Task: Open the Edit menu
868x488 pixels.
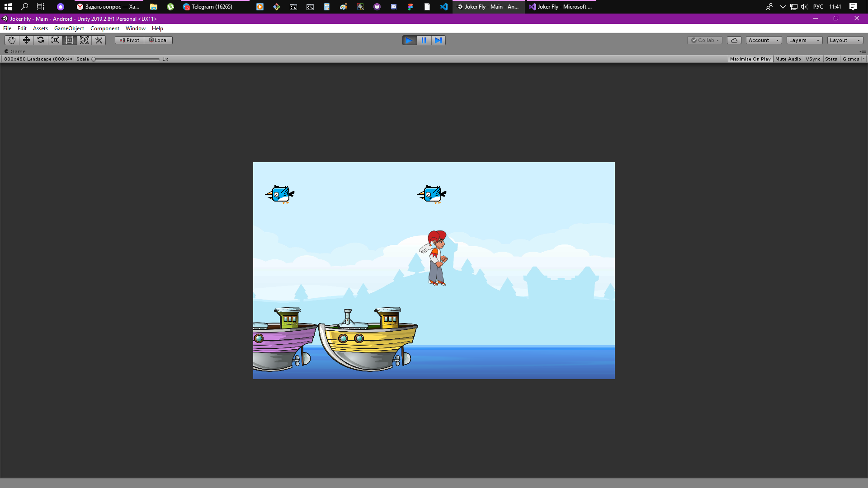Action: (22, 28)
